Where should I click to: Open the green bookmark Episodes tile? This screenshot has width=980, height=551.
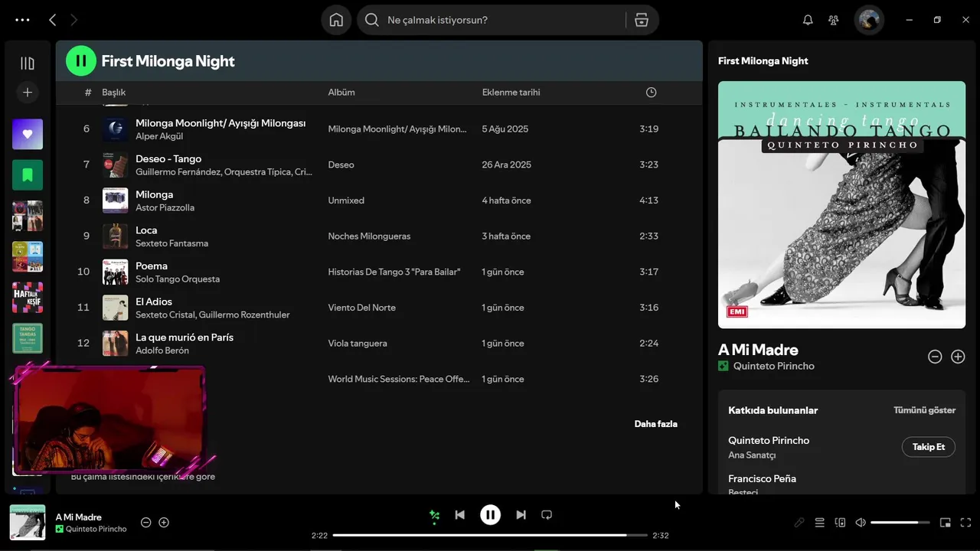(28, 175)
